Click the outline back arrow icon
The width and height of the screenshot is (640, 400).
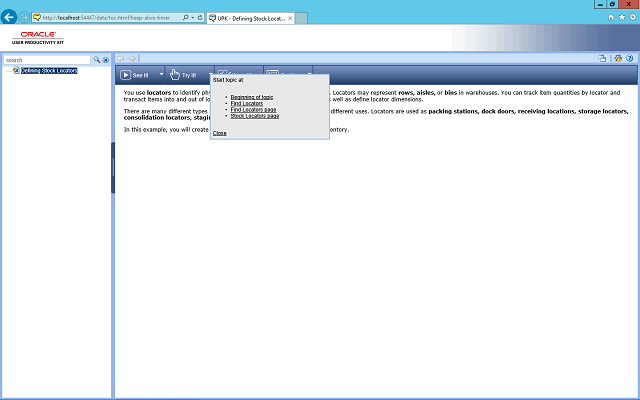click(121, 59)
